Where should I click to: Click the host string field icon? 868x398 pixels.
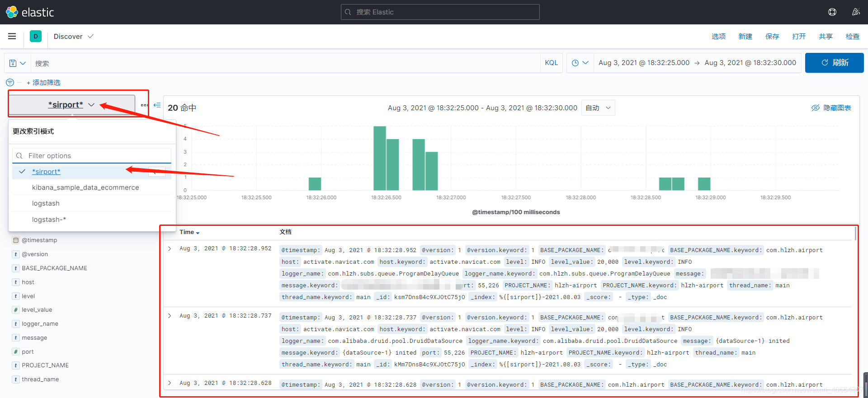pyautogui.click(x=16, y=282)
